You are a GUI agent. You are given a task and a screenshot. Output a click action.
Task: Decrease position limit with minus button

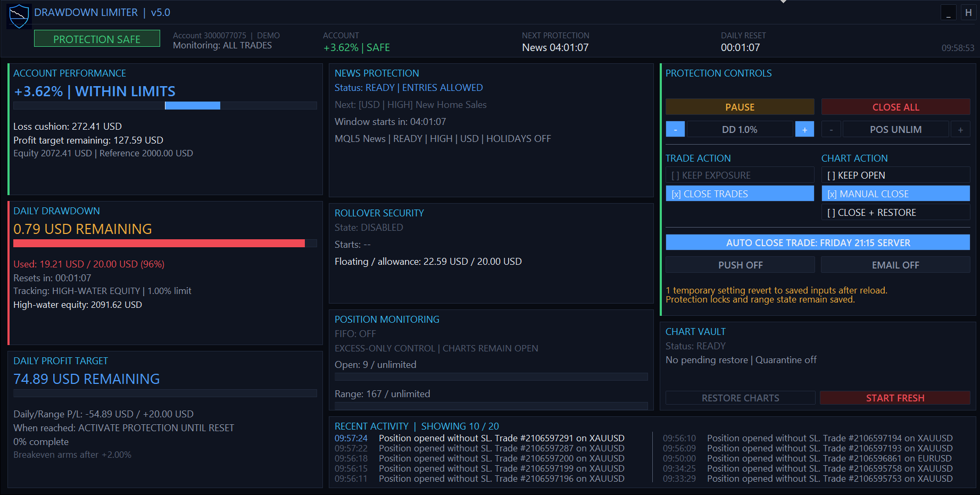[x=831, y=129]
